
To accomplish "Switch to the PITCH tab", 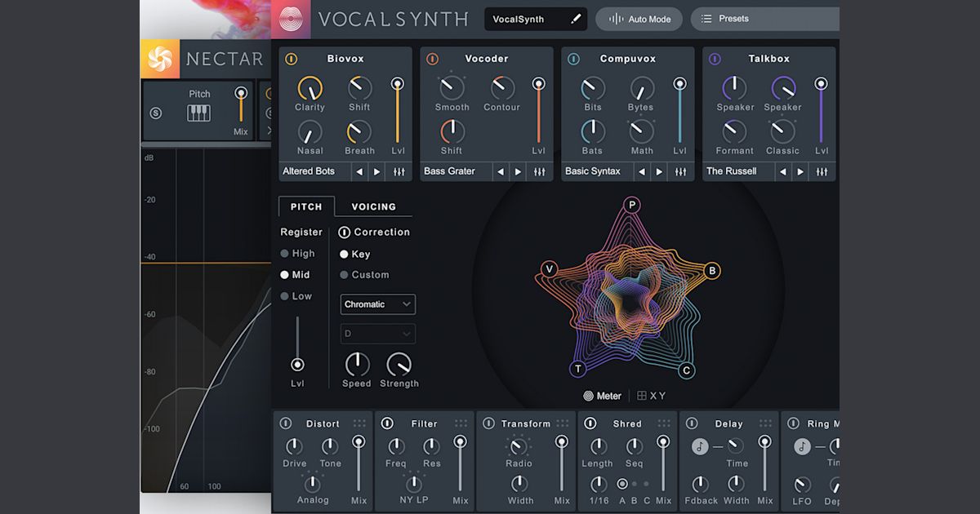I will (x=306, y=206).
